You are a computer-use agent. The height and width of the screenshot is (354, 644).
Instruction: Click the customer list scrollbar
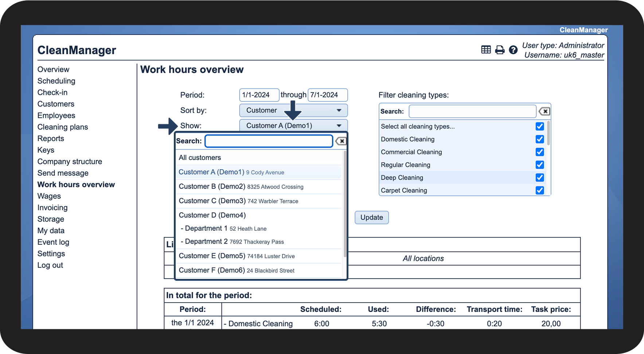click(x=345, y=204)
